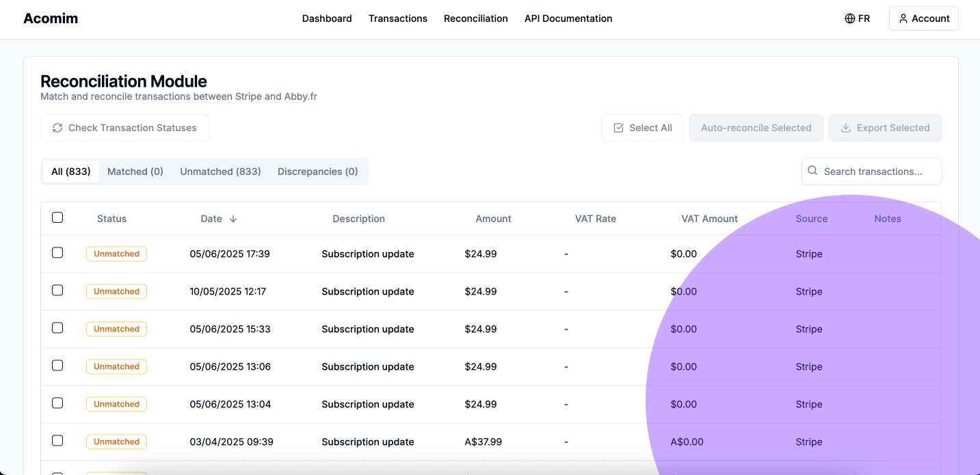This screenshot has width=980, height=475.
Task: Switch language with the FR button
Action: [x=858, y=18]
